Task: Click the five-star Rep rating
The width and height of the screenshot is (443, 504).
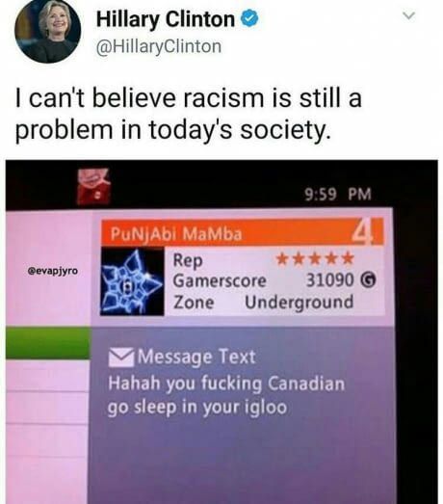Action: tap(315, 259)
